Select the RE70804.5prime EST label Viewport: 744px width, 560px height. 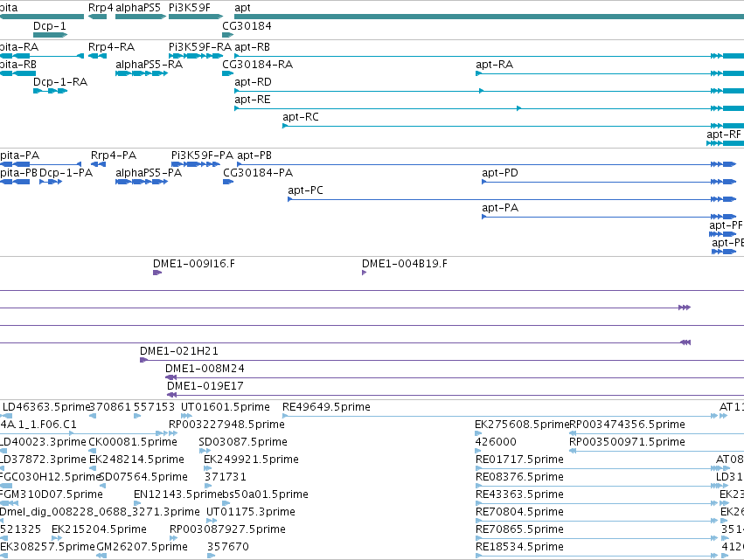pos(519,513)
